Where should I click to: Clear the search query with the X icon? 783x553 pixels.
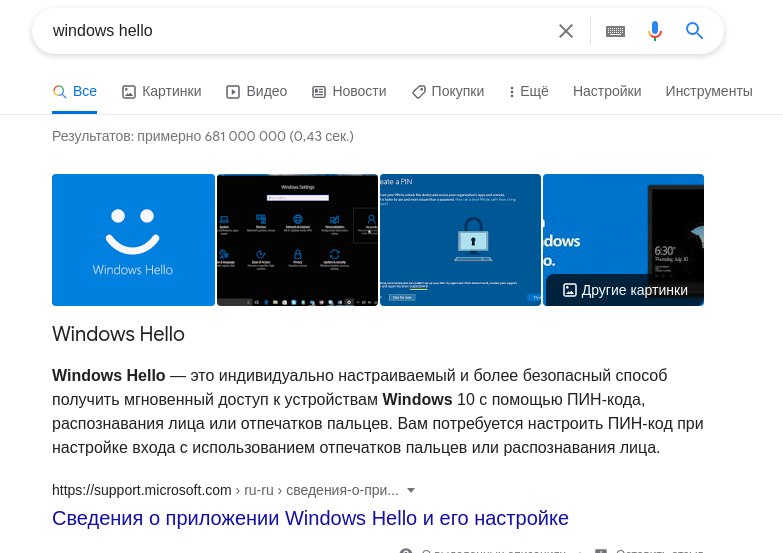coord(566,31)
